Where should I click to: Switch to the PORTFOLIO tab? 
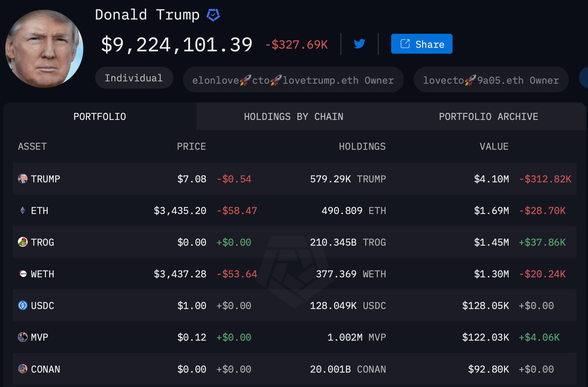pos(100,117)
